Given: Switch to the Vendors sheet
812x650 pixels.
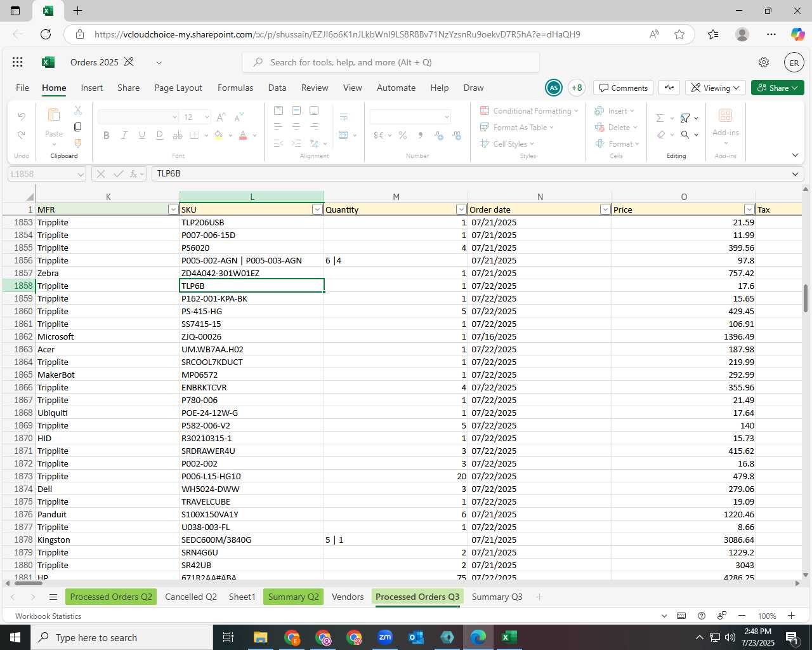Looking at the screenshot, I should 348,597.
